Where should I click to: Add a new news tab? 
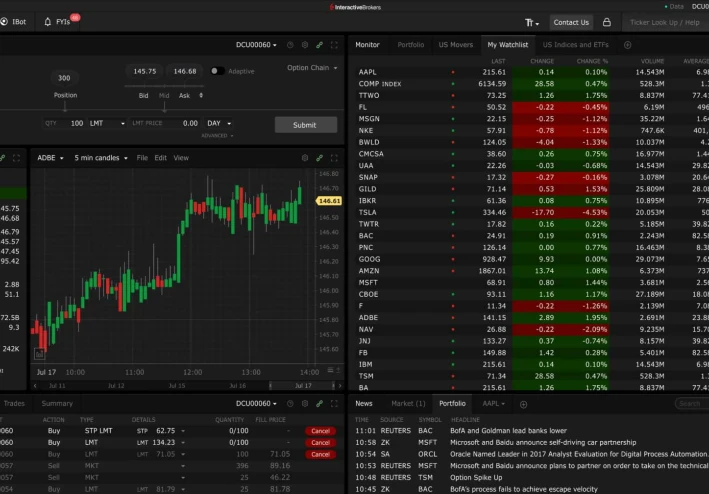point(524,405)
